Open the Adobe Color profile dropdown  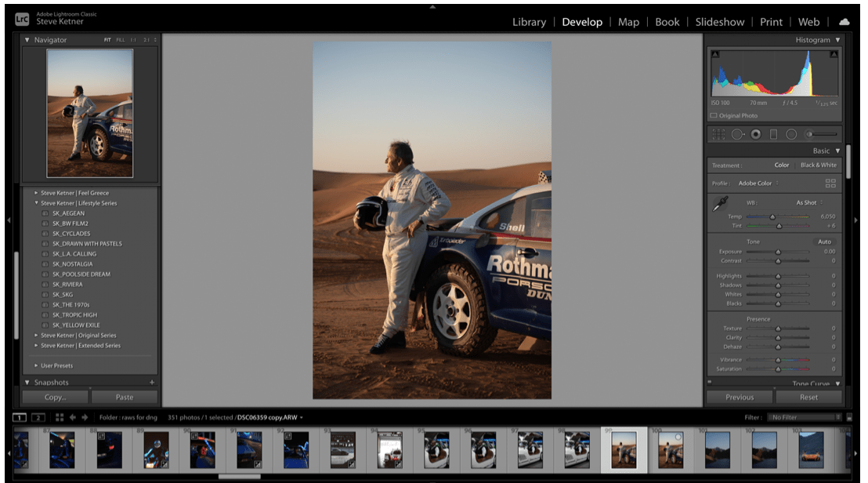(757, 183)
